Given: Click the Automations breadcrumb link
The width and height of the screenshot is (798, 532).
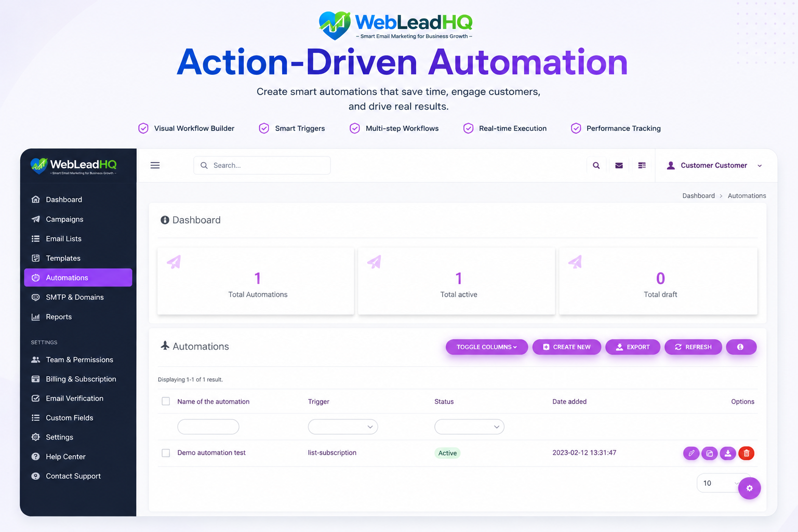Looking at the screenshot, I should click(747, 196).
